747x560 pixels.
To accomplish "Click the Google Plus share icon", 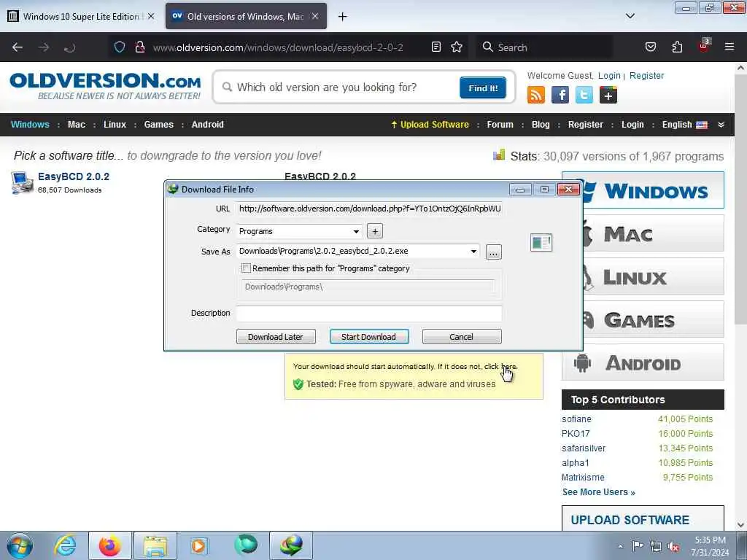I will tap(608, 96).
